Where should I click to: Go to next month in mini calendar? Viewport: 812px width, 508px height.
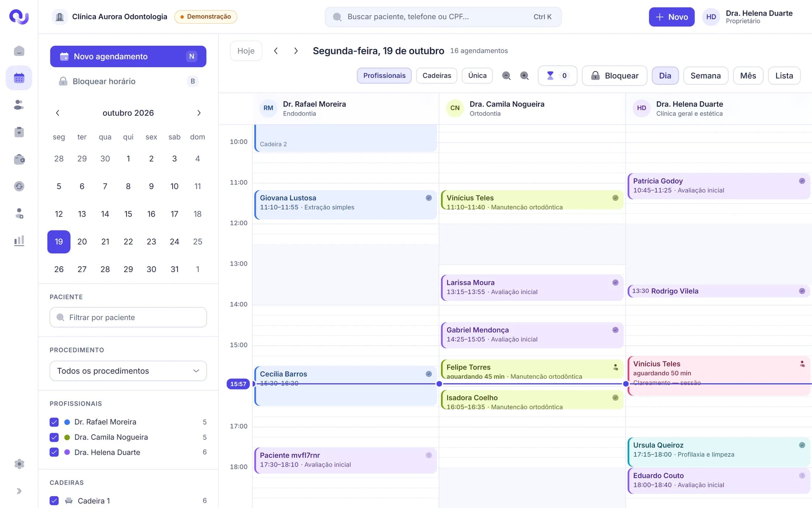pos(199,113)
